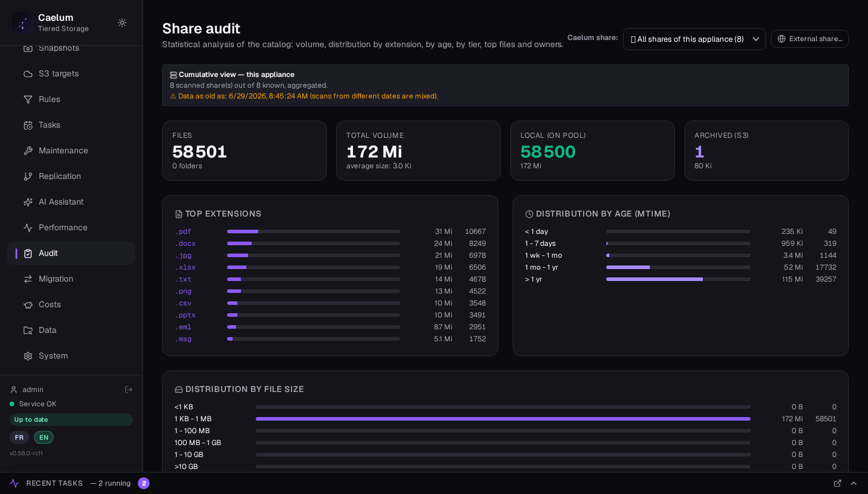Click the 1 KB - 1 MB size bar
868x494 pixels.
503,419
